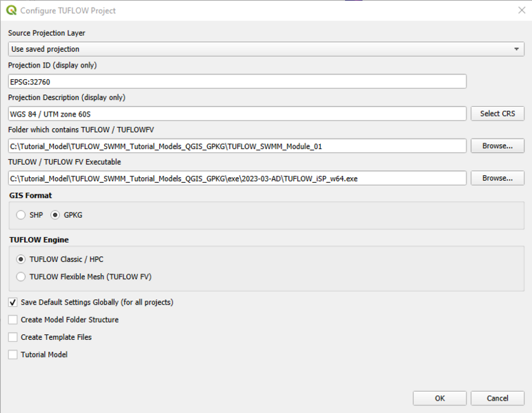The width and height of the screenshot is (532, 413).
Task: Check the Tutorial Model option
Action: 13,354
